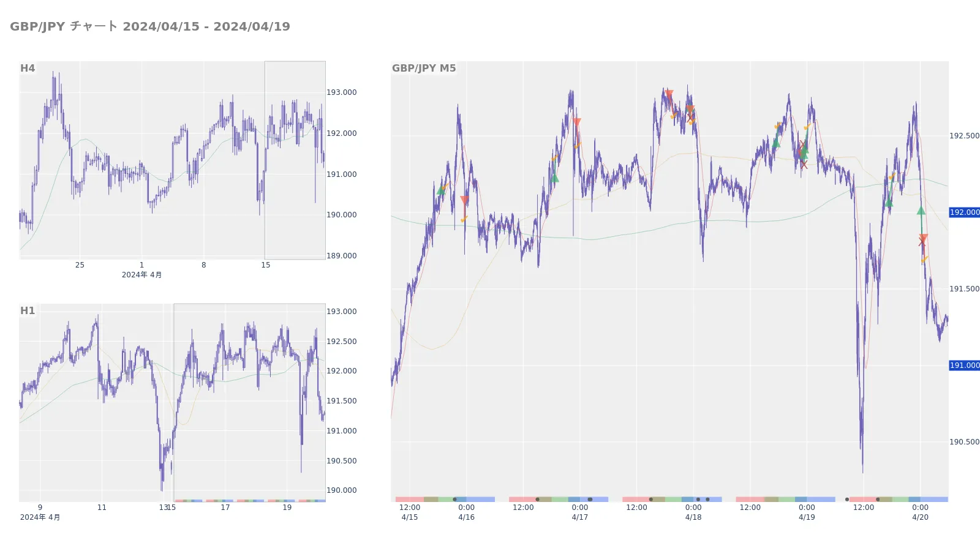Click the 192.500 tick on the M5 price axis
The image size is (980, 551).
(x=964, y=136)
